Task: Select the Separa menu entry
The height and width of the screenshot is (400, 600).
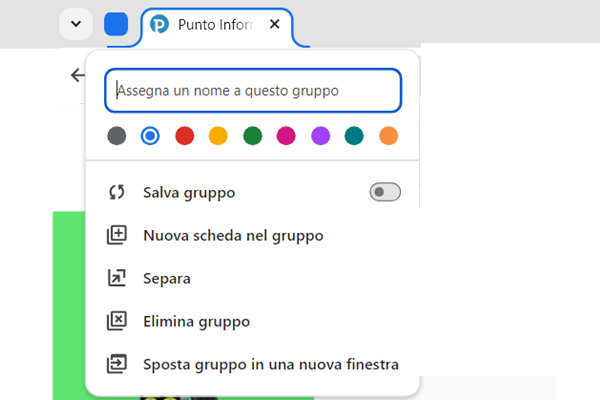Action: click(167, 278)
